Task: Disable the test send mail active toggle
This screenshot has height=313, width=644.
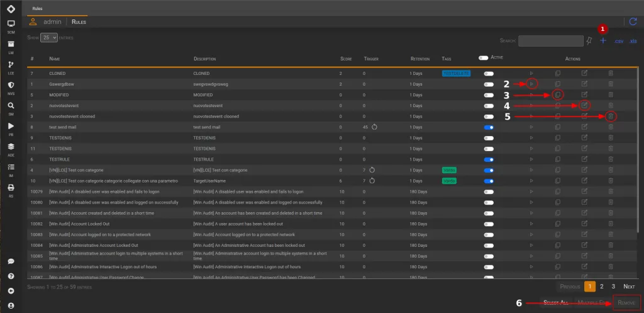Action: click(x=489, y=127)
